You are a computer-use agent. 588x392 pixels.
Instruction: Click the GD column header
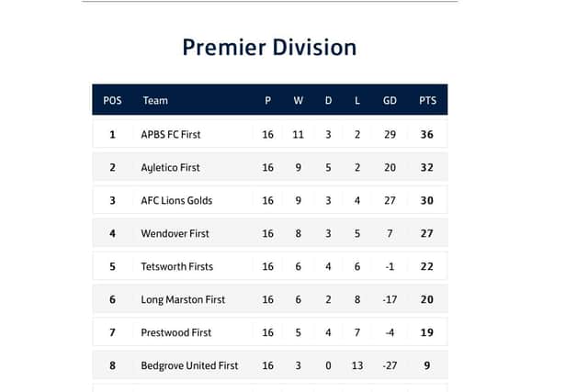click(x=390, y=100)
